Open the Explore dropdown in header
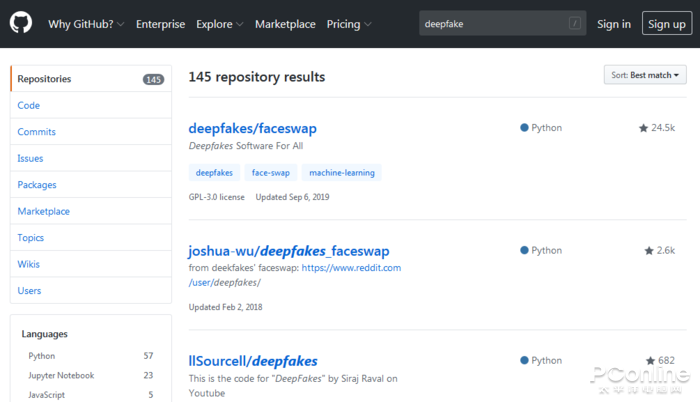 coord(219,24)
